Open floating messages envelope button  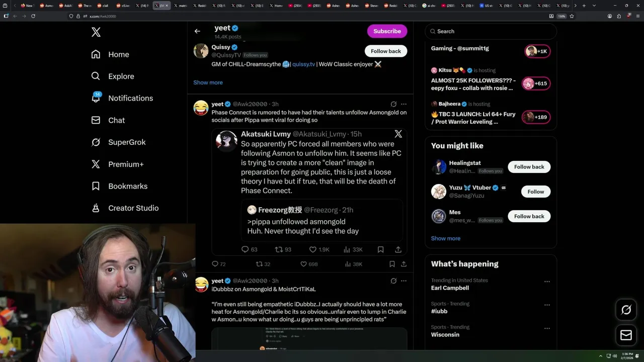click(626, 335)
